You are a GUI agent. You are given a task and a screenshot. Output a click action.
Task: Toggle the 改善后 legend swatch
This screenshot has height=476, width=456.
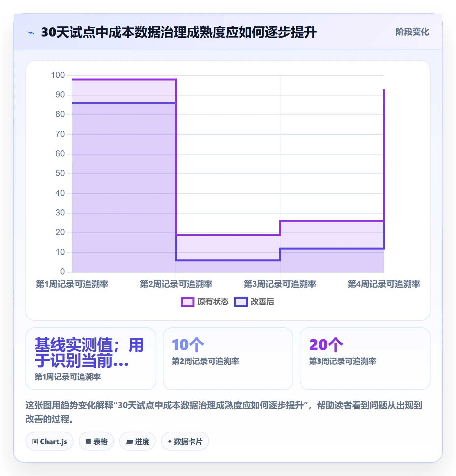click(x=241, y=302)
